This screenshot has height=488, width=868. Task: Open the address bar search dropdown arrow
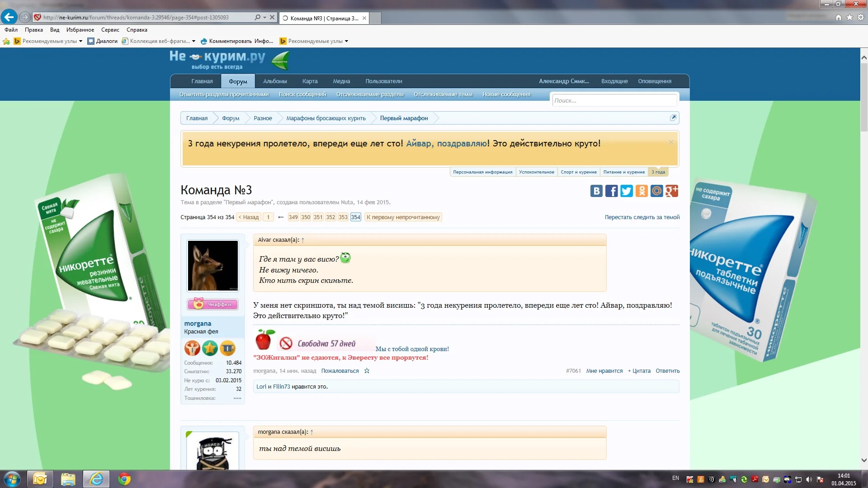pyautogui.click(x=264, y=18)
